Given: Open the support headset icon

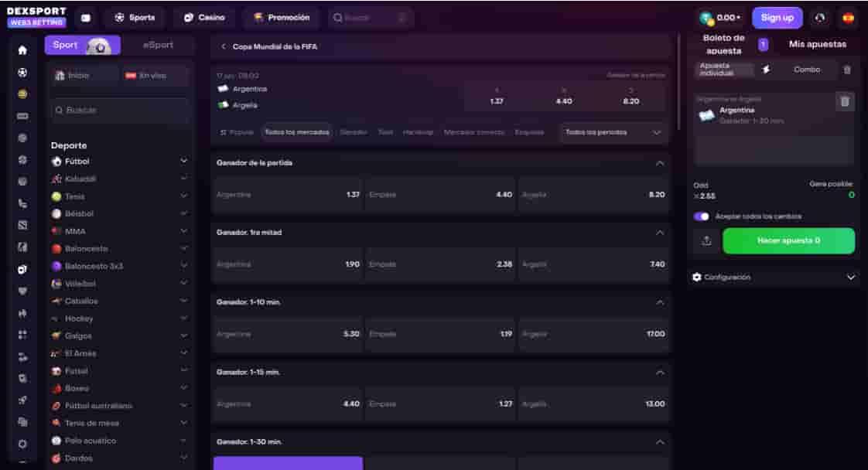Looking at the screenshot, I should click(x=820, y=18).
